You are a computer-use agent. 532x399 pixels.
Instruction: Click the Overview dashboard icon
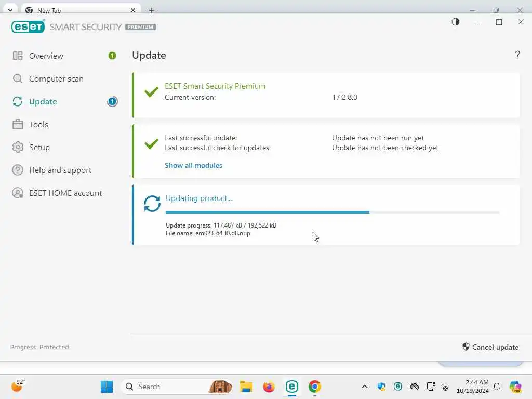pos(18,56)
